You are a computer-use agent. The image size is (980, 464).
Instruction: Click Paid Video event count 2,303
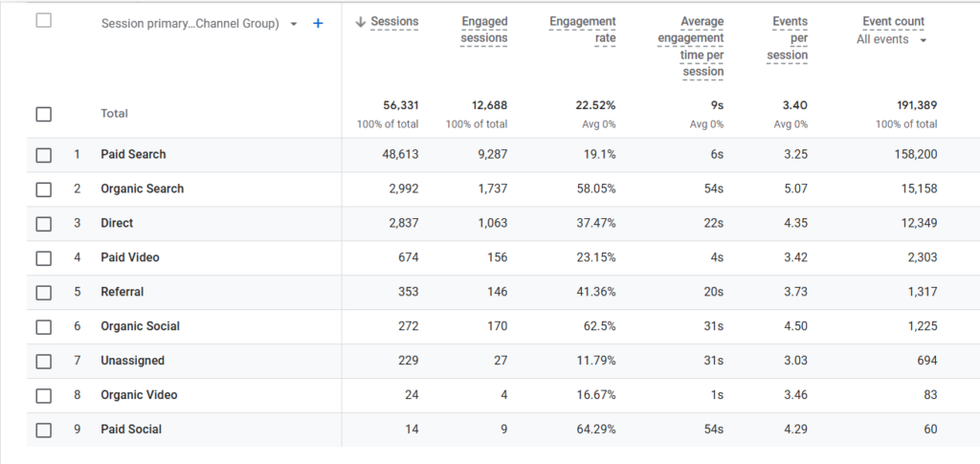tap(923, 257)
